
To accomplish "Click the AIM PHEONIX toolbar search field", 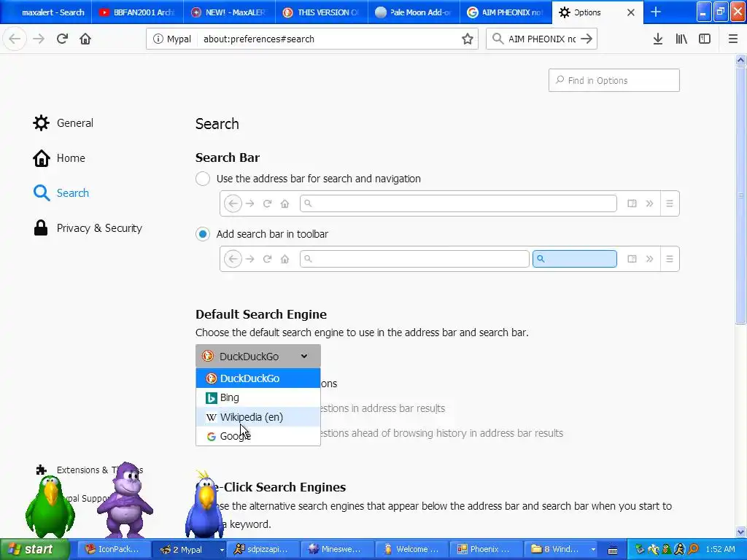I will coord(542,39).
